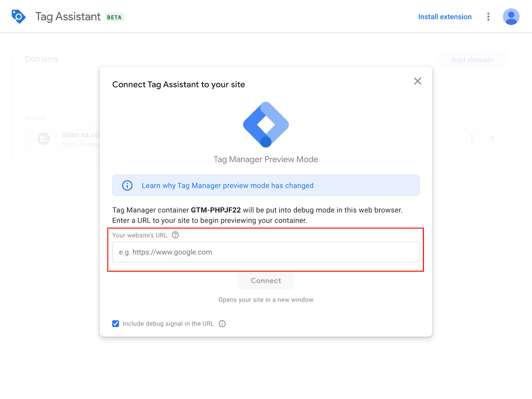
Task: Click the Tag Assistant logo icon
Action: (19, 17)
